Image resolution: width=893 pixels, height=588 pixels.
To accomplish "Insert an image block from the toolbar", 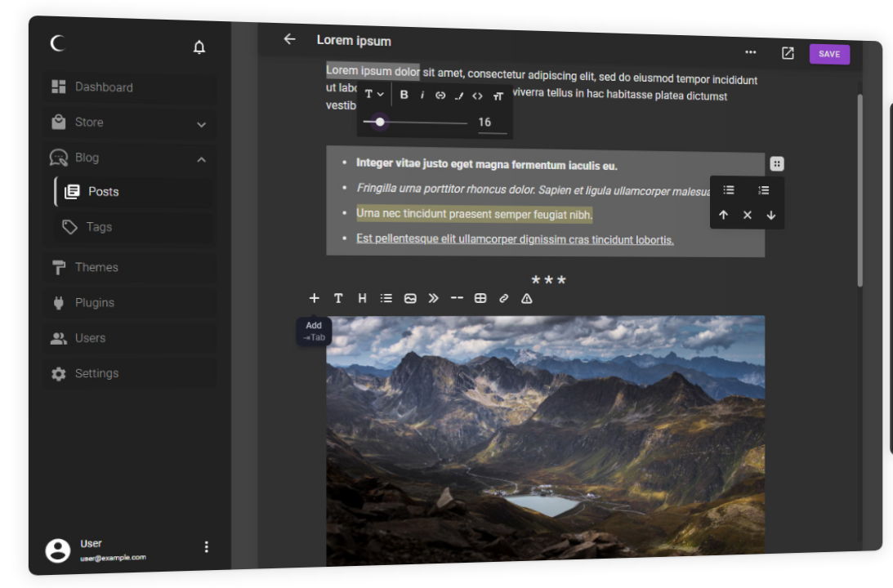I will pyautogui.click(x=409, y=298).
